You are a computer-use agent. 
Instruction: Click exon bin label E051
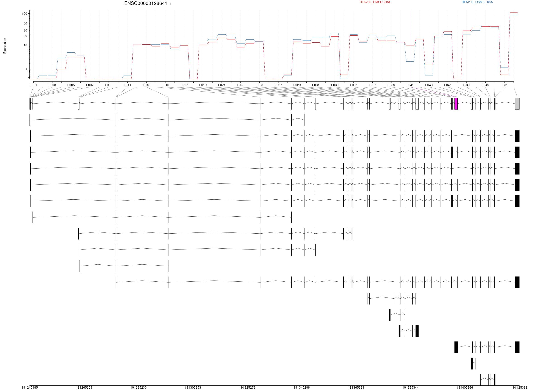point(504,85)
